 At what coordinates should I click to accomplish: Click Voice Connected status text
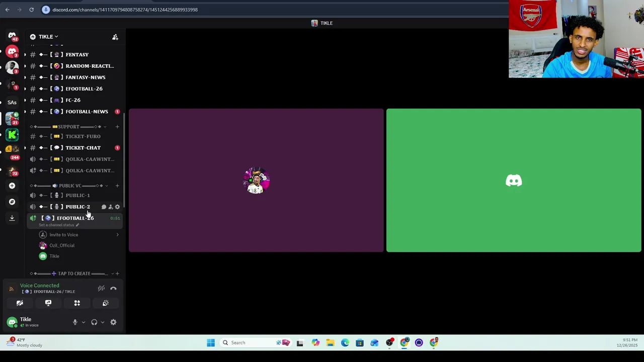click(40, 286)
